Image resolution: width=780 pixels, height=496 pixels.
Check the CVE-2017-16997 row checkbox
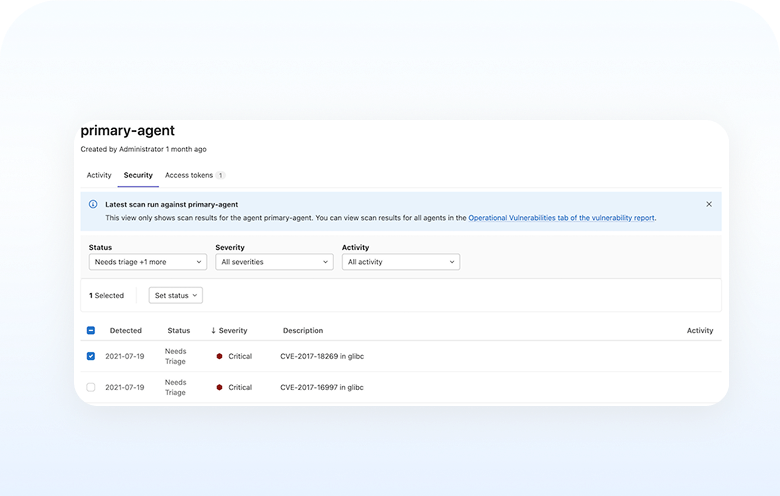[91, 387]
